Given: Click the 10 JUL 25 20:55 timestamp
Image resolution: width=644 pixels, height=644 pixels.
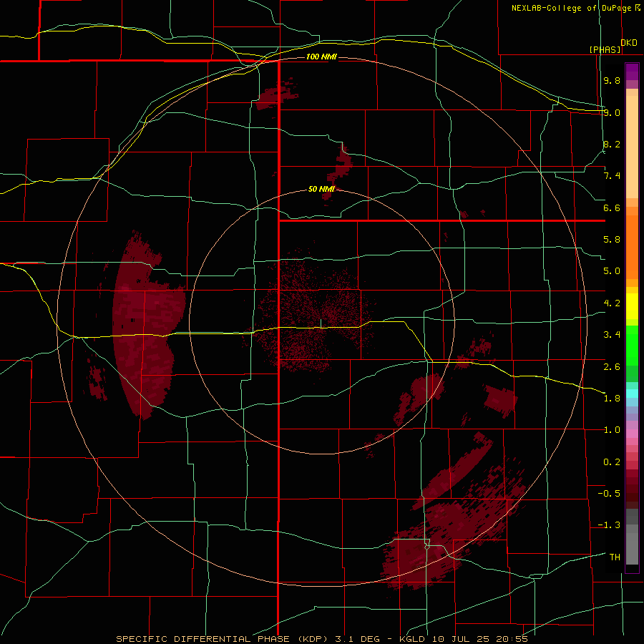Looking at the screenshot, I should pos(479,639).
